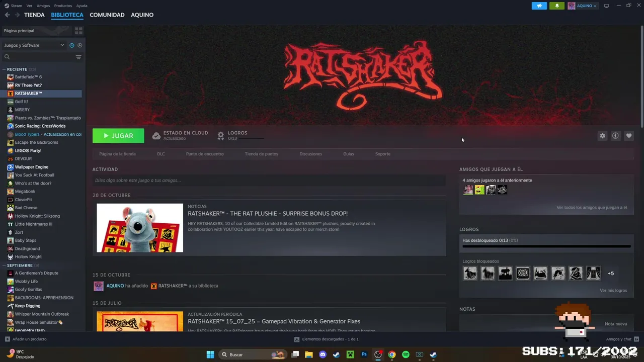This screenshot has width=644, height=362.
Task: Go back with the left arrow
Action: pyautogui.click(x=7, y=15)
